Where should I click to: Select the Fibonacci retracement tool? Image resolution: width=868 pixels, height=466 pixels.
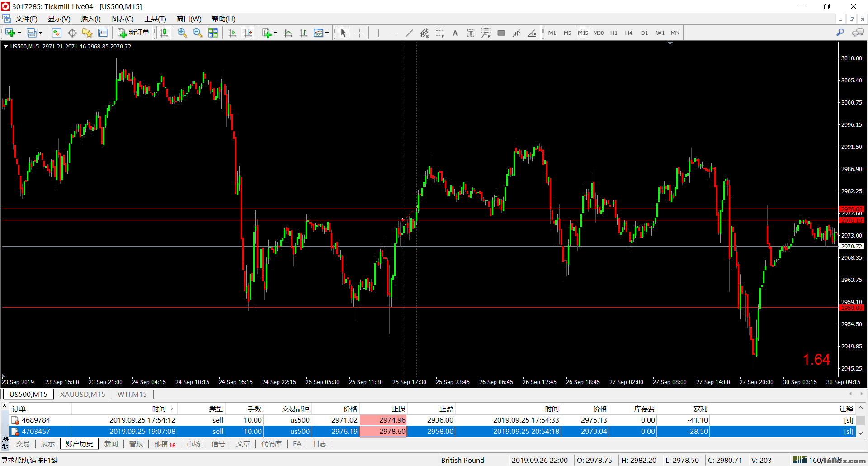(x=440, y=33)
